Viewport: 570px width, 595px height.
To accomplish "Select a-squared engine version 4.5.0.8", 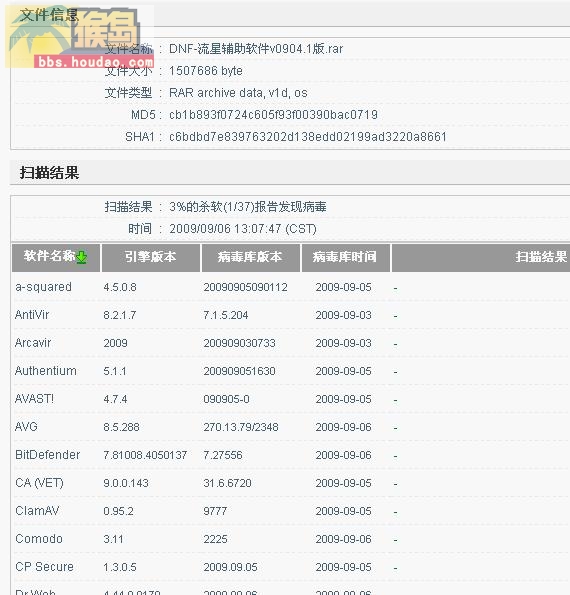I will pyautogui.click(x=120, y=287).
